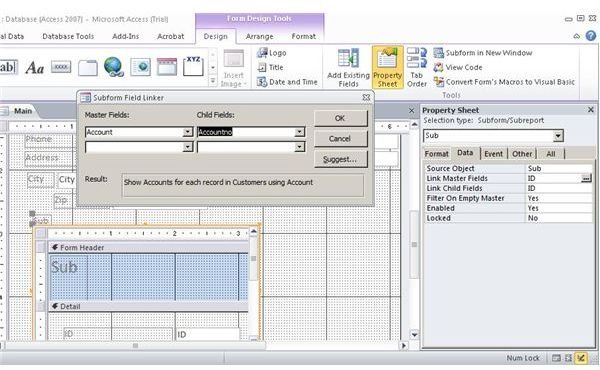The image size is (600, 370).
Task: Open the Design ribbon tab
Action: 215,36
